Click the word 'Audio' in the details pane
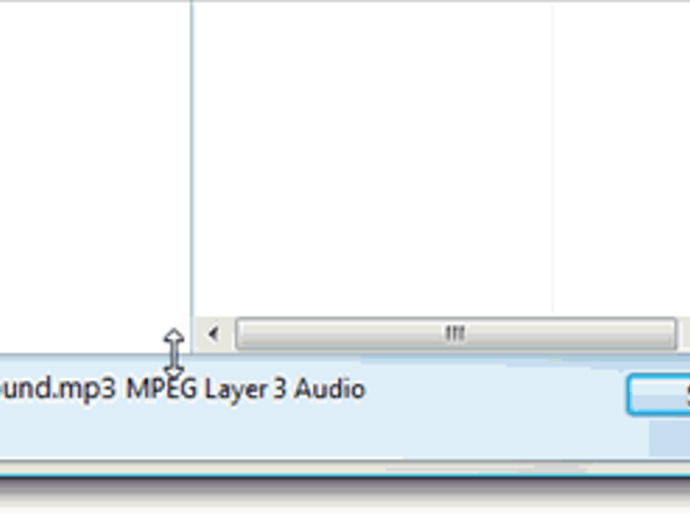This screenshot has height=518, width=690. [330, 389]
